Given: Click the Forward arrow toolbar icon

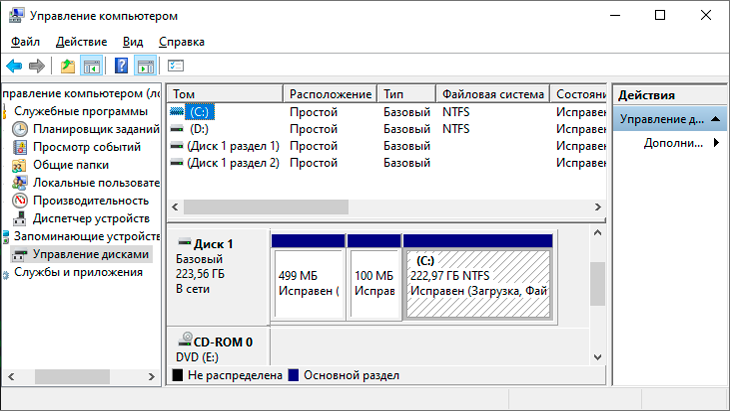Looking at the screenshot, I should [x=37, y=66].
